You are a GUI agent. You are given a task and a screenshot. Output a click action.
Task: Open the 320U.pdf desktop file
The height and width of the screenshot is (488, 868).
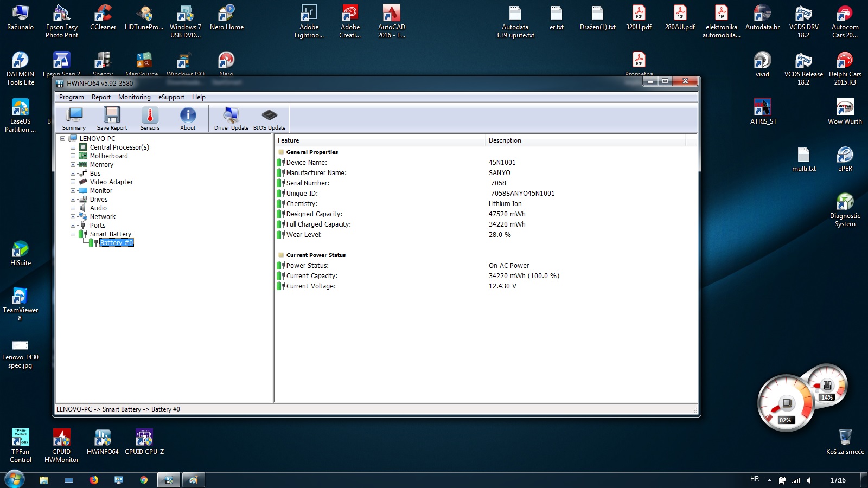[639, 17]
